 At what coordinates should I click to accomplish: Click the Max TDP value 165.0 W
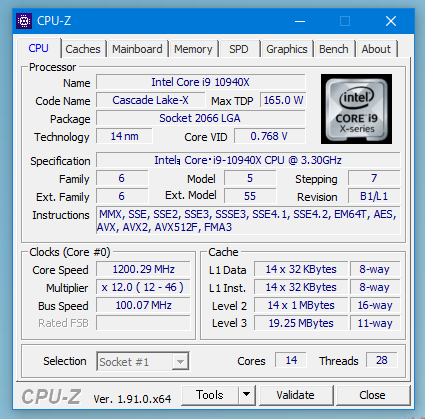click(x=283, y=100)
